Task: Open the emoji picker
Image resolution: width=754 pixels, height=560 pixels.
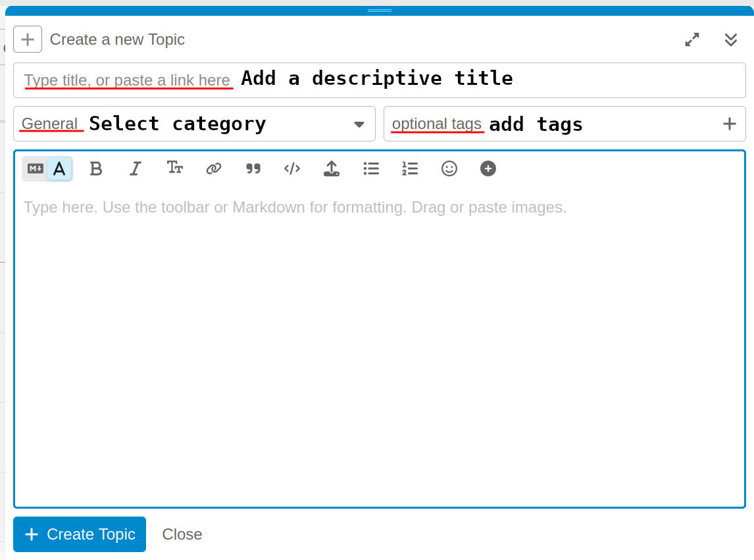Action: click(449, 169)
